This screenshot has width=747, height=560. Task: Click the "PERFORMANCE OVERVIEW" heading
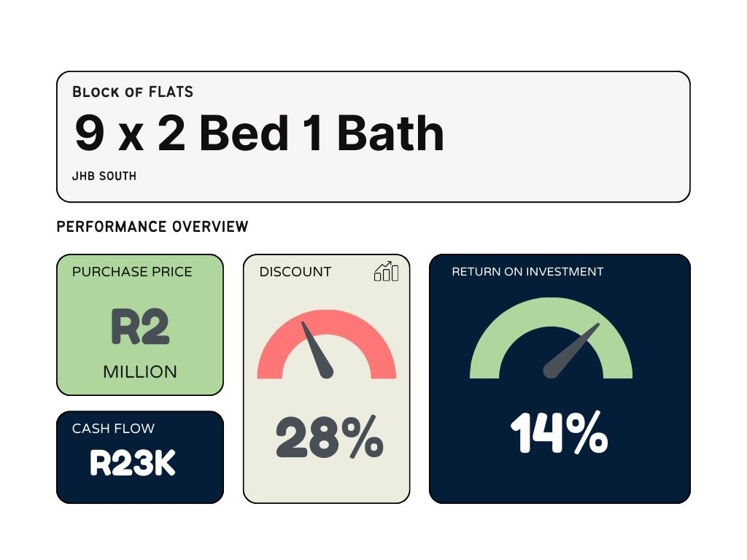click(152, 227)
